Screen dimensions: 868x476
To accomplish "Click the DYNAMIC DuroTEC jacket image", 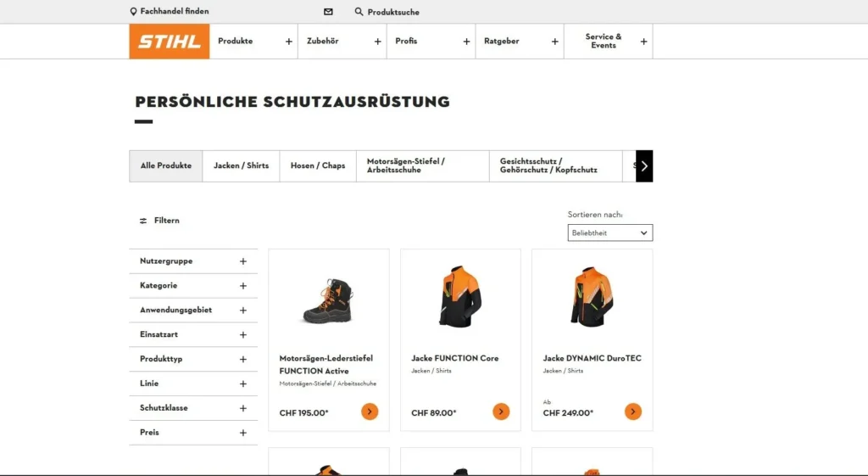I will click(593, 296).
